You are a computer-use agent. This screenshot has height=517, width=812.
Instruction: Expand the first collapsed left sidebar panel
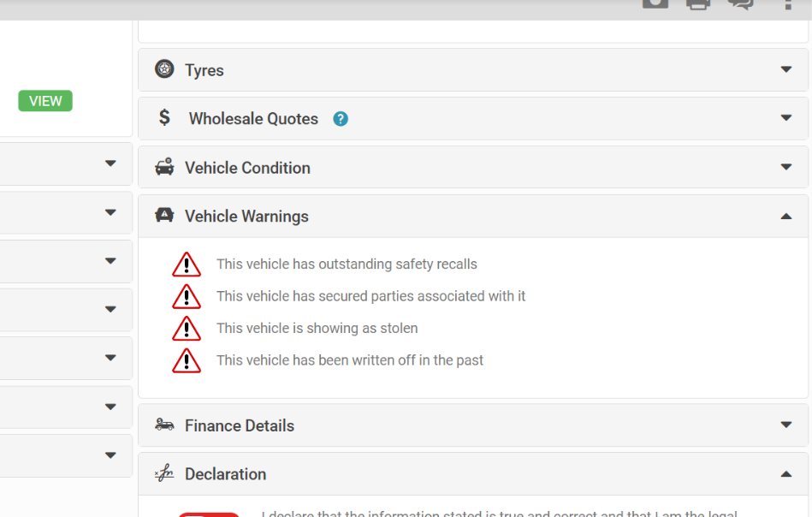pos(110,163)
